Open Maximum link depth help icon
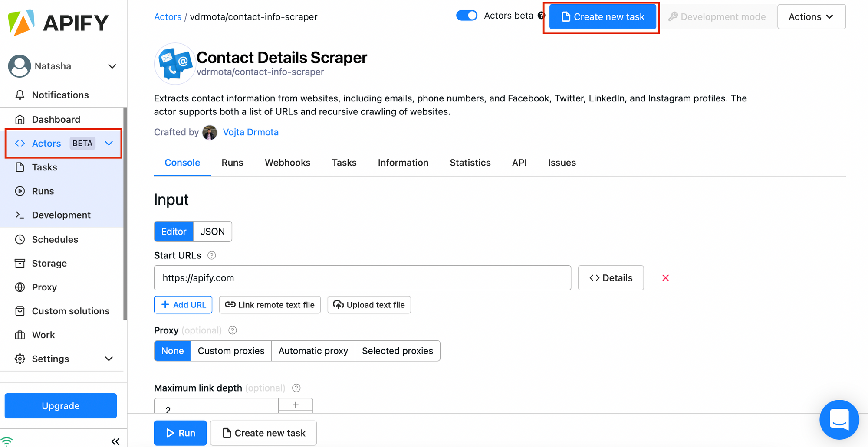868x447 pixels. click(296, 388)
